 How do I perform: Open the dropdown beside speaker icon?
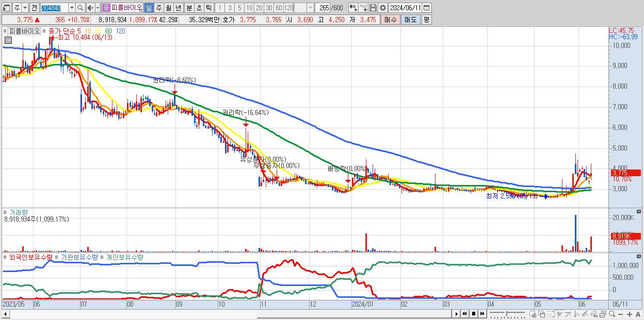point(98,8)
